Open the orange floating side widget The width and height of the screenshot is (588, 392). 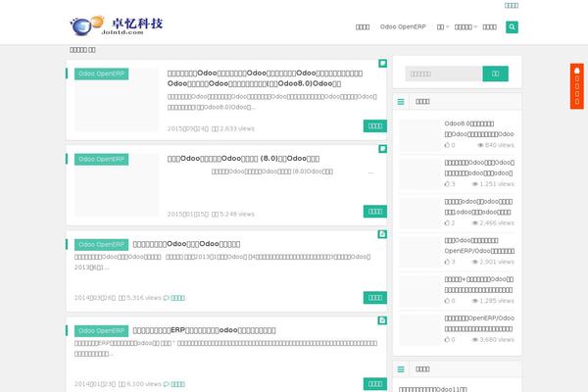tap(577, 86)
